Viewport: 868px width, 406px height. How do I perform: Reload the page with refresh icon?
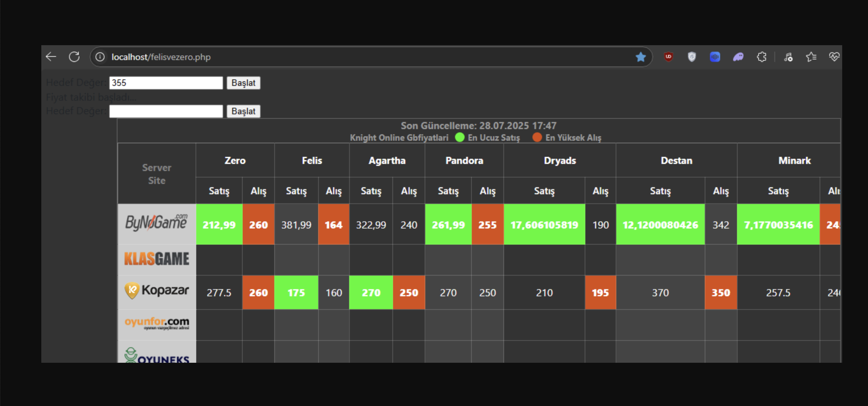(74, 57)
